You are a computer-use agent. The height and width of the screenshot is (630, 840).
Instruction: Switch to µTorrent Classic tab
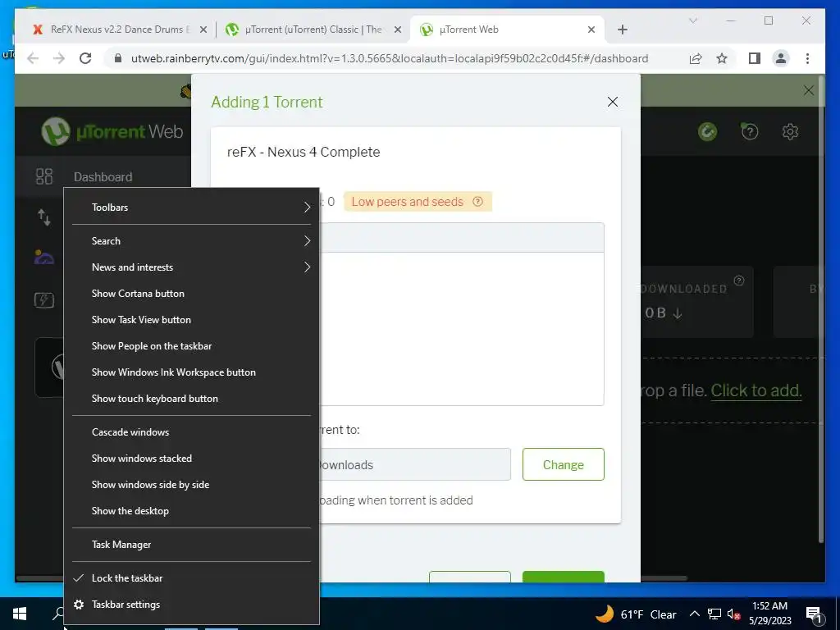(x=313, y=30)
